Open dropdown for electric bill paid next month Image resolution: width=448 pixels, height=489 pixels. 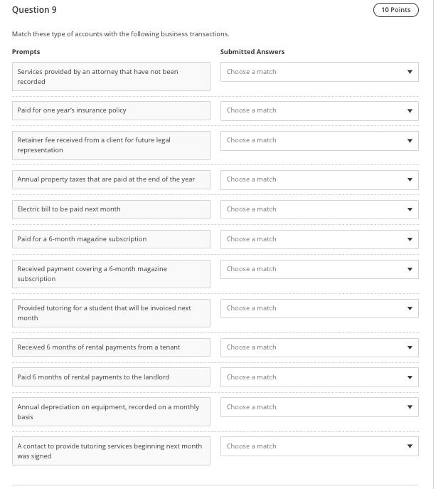click(x=319, y=209)
